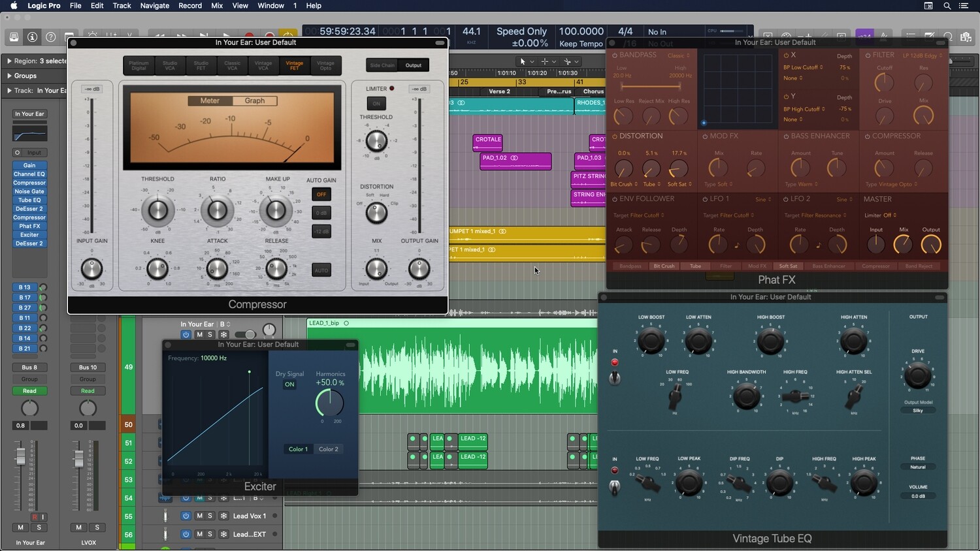980x551 pixels.
Task: Choose Color 2 in the Exciter
Action: click(x=329, y=449)
